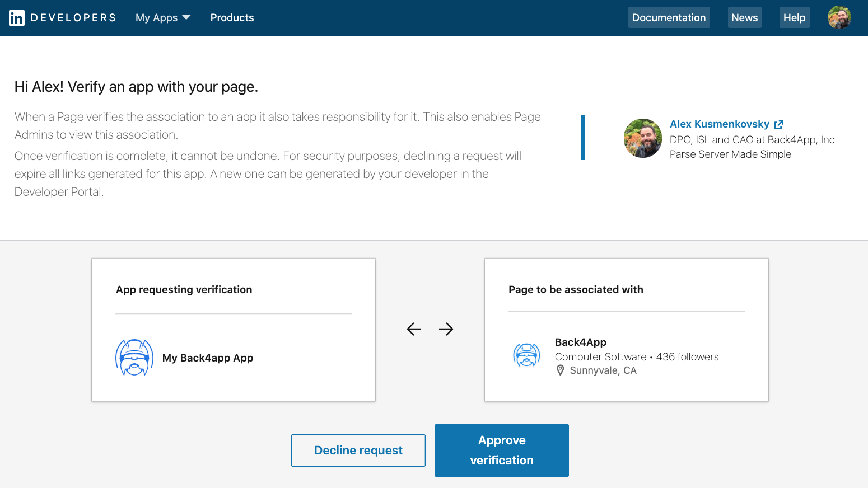Click Alex Kusmenkovsky's profile photo
This screenshot has height=488, width=868.
coord(643,138)
